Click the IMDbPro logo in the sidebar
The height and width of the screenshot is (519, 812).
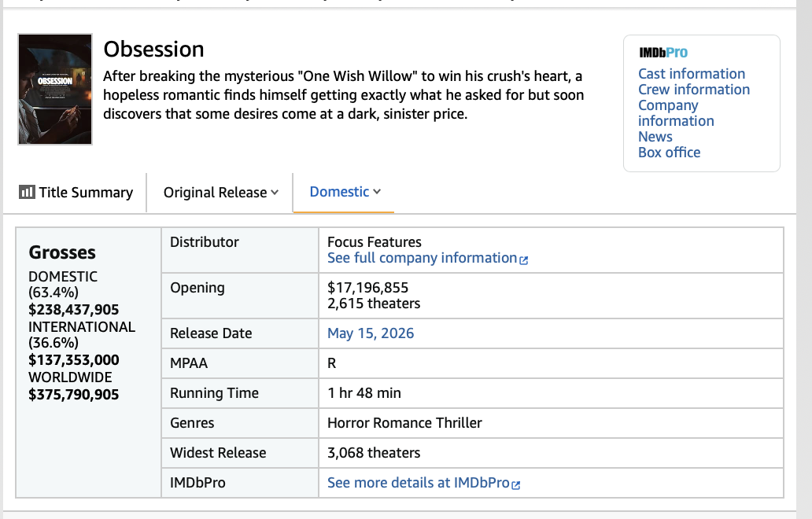click(663, 52)
